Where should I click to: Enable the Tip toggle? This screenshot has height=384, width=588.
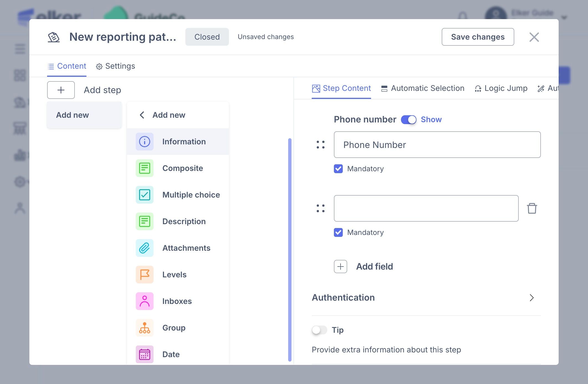319,330
